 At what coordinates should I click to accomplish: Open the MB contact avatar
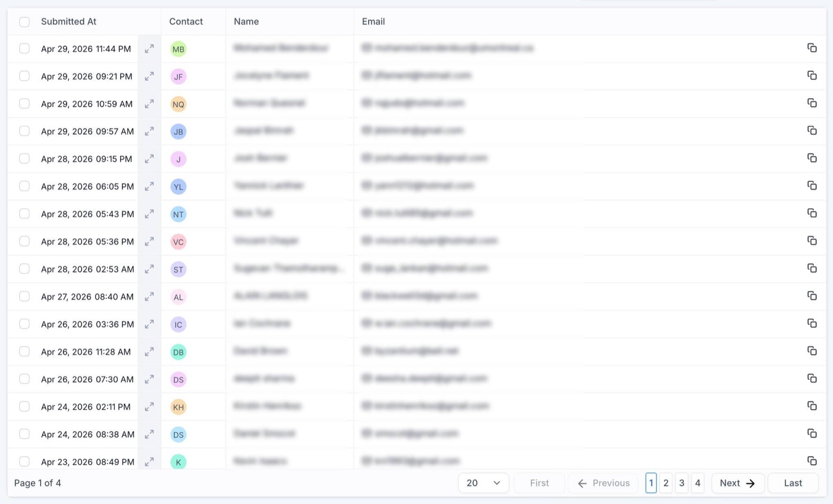[179, 49]
